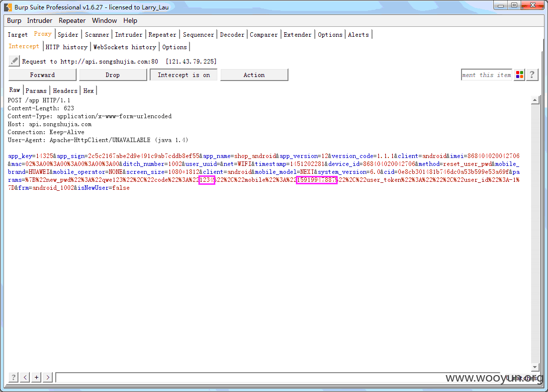Click the Burp Suite title bar logo

(7, 7)
